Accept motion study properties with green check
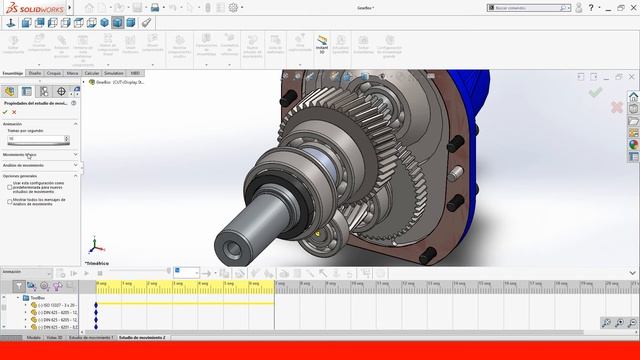This screenshot has width=640, height=360. [x=5, y=112]
